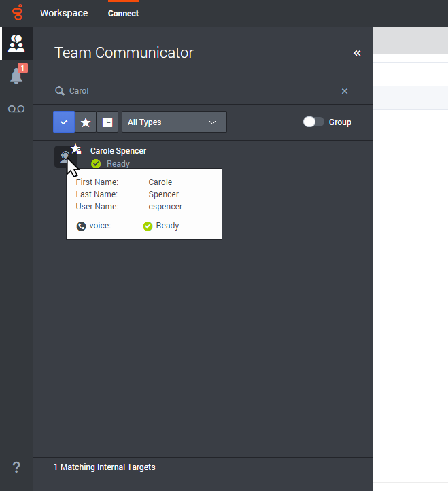
Task: Switch to the Connect tab
Action: (x=123, y=14)
